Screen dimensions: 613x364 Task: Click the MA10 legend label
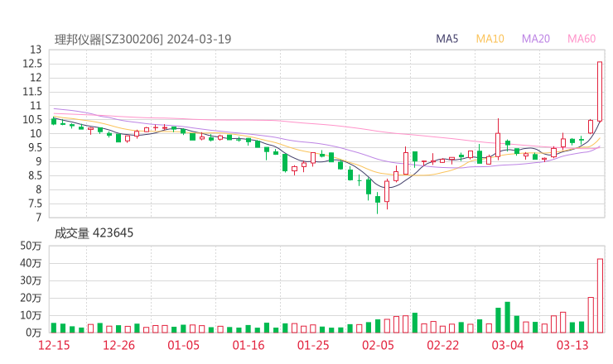490,39
